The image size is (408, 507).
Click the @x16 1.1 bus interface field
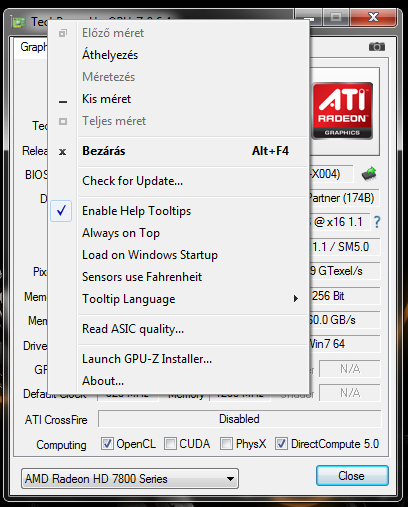(340, 222)
